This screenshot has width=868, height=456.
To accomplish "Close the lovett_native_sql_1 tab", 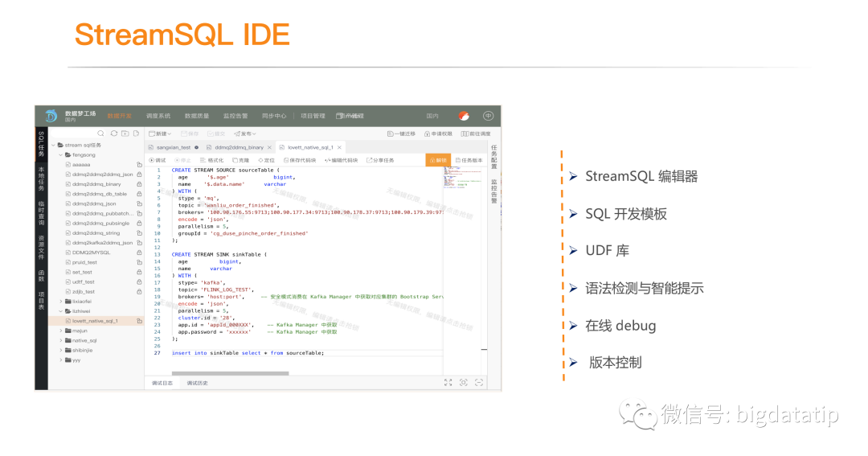I will (339, 147).
